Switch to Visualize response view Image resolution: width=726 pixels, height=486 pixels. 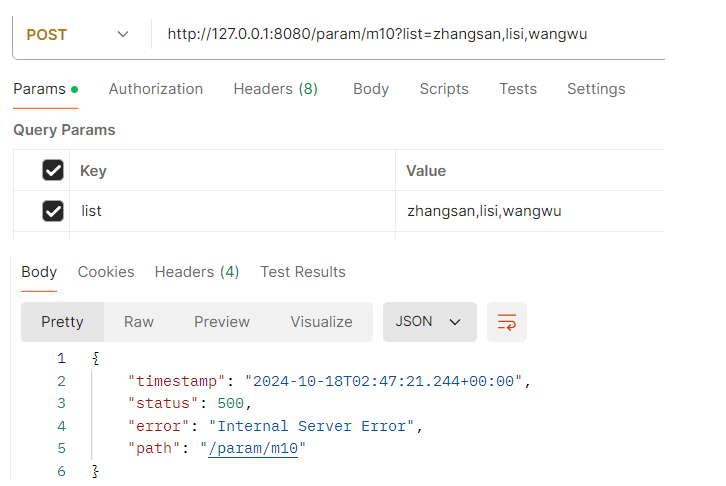click(x=321, y=322)
